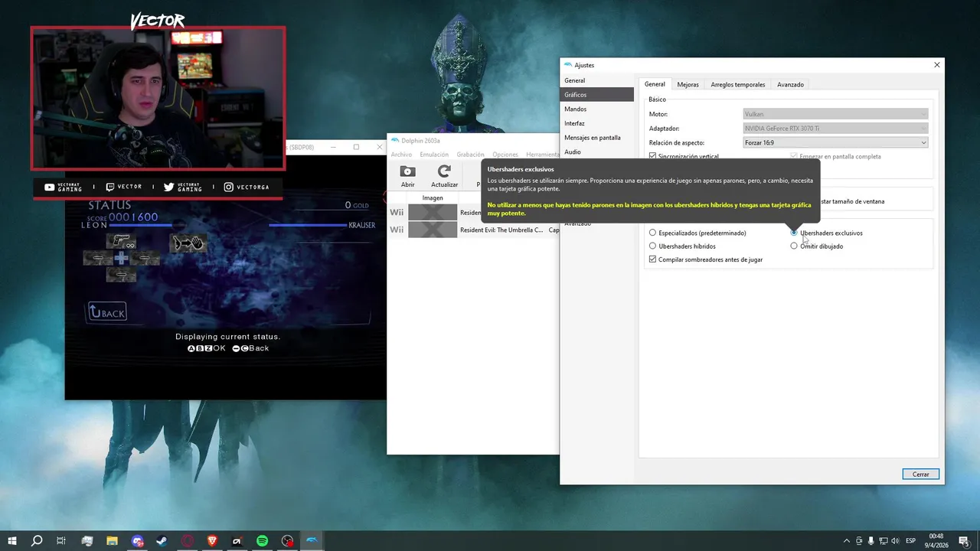This screenshot has height=551, width=980.
Task: Open the Grabación menu in Dolphin
Action: coord(470,155)
